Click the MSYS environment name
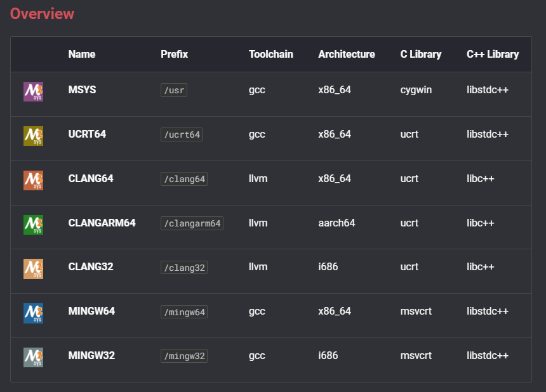 (83, 89)
